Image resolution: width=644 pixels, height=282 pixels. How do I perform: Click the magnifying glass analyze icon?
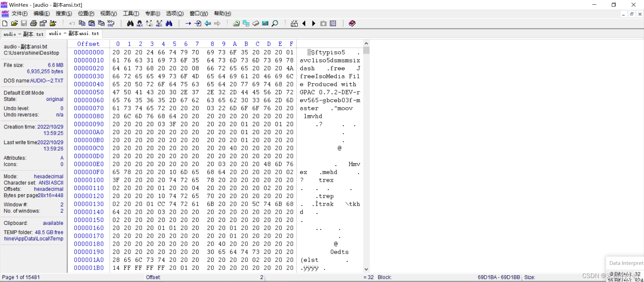click(x=275, y=23)
